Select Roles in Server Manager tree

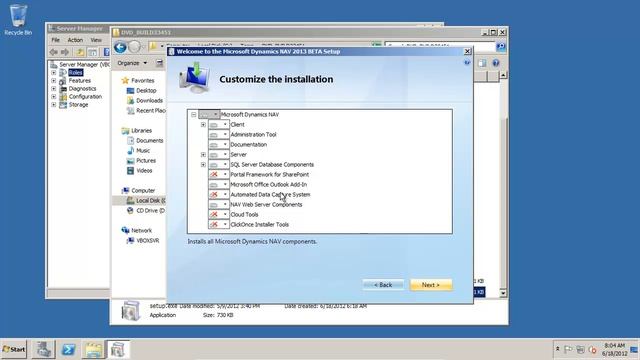(x=76, y=73)
